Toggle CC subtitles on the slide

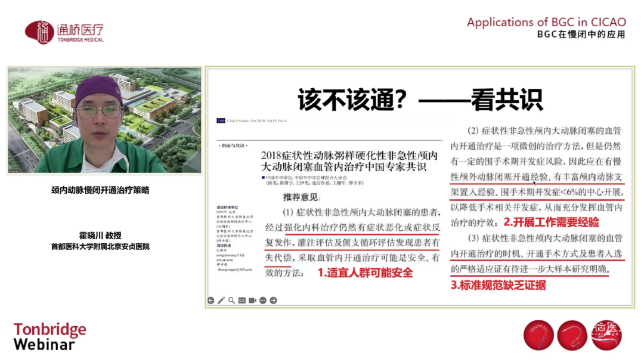pyautogui.click(x=242, y=301)
